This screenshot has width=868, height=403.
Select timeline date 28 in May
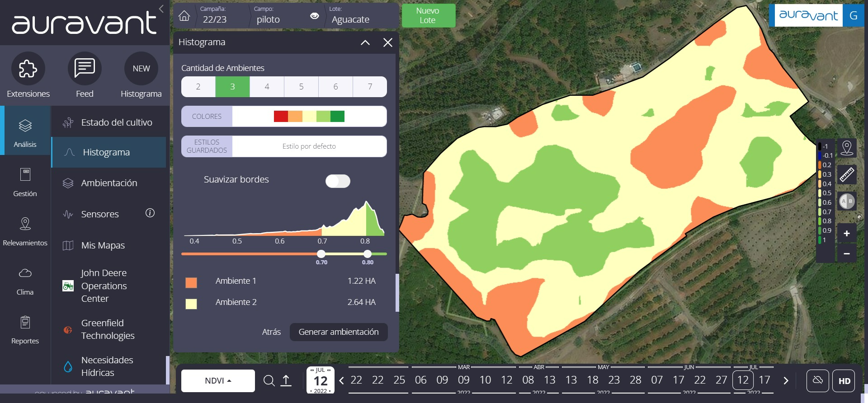click(635, 380)
